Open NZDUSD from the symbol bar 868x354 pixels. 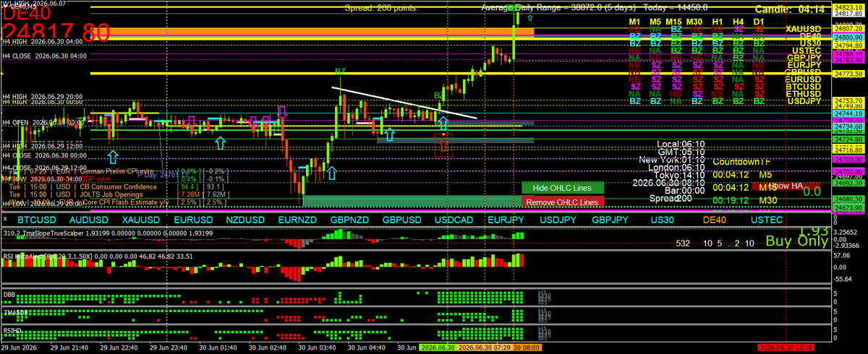point(245,219)
